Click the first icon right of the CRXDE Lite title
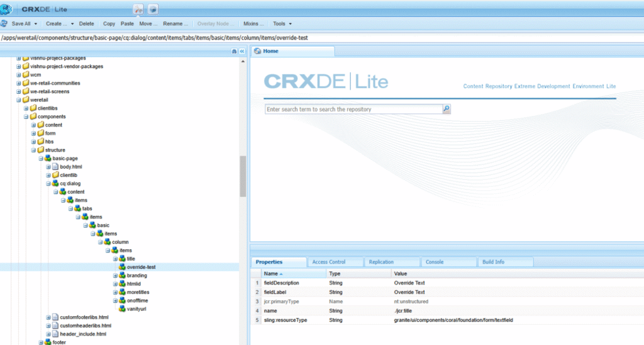The image size is (644, 345). pos(138,9)
